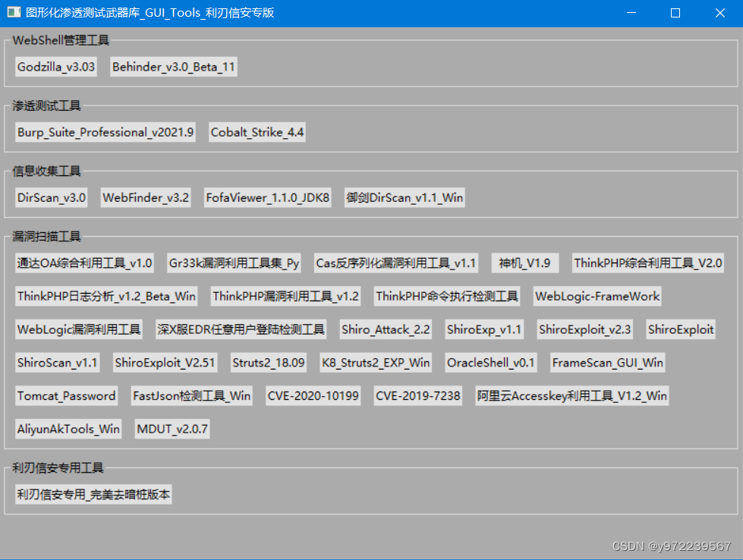Launch FastJson检测工具_Win

(x=191, y=395)
